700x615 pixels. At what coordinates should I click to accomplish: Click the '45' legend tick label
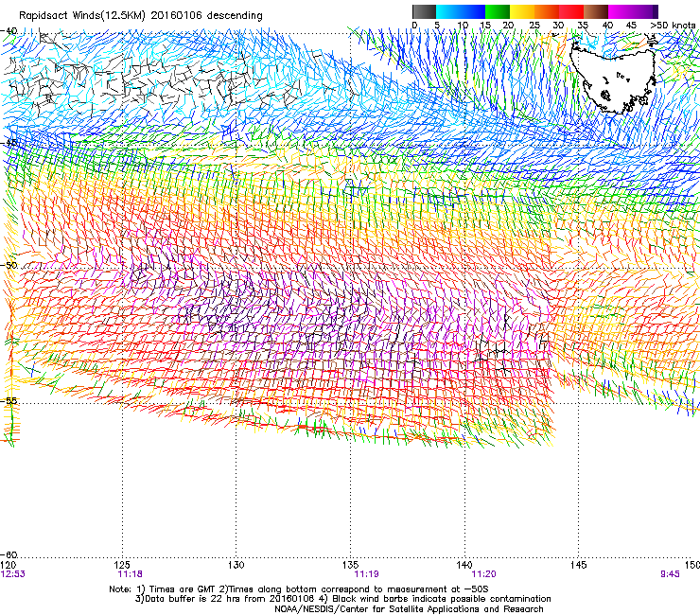pos(631,26)
